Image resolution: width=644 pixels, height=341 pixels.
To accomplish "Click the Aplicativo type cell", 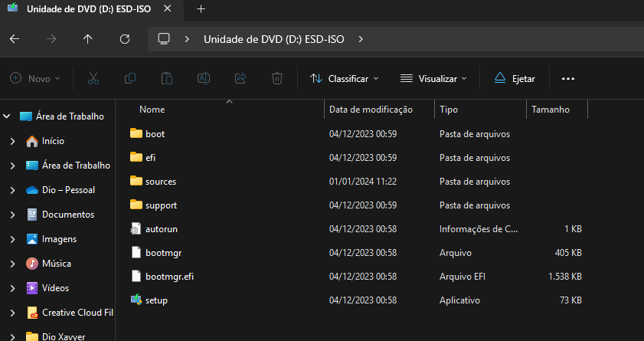I will [459, 300].
